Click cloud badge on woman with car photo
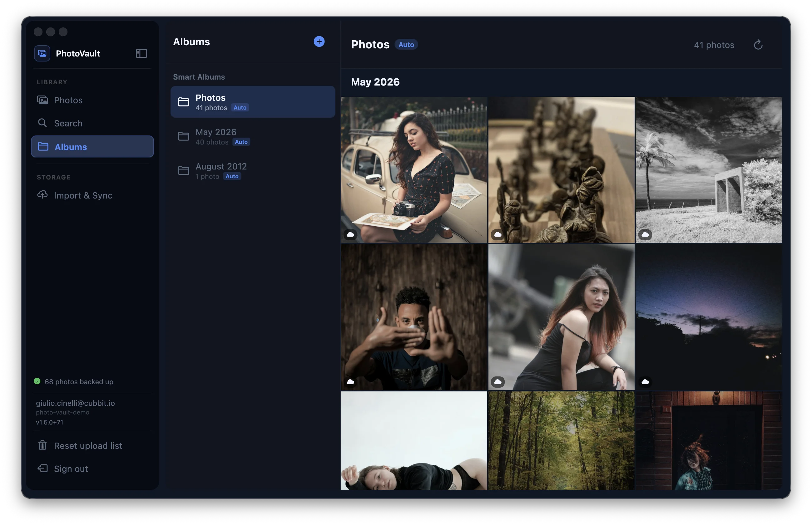The width and height of the screenshot is (812, 525). pos(350,234)
